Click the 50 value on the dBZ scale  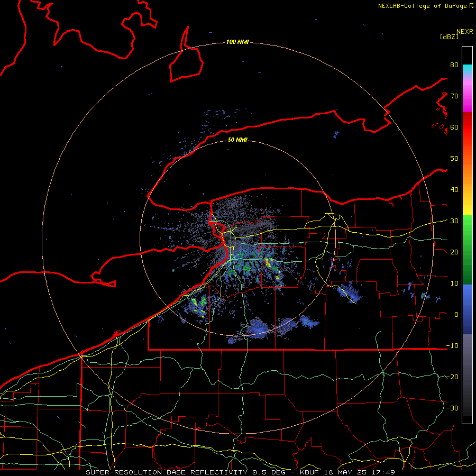(x=454, y=159)
